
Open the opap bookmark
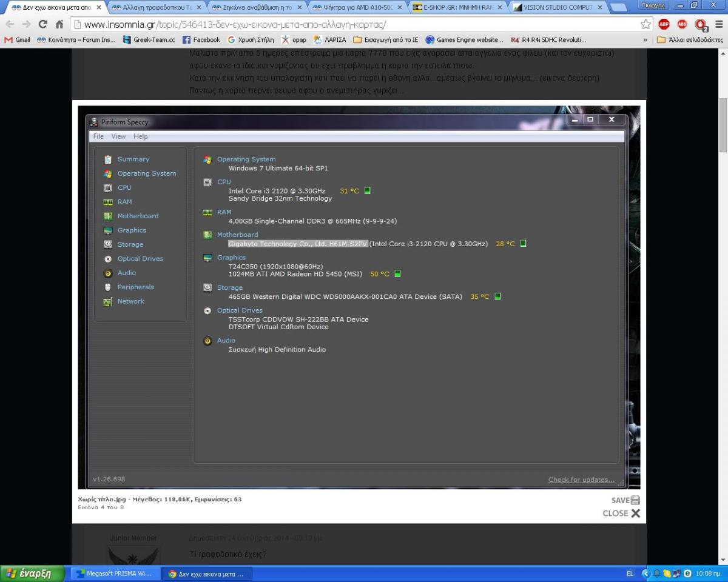[x=294, y=39]
